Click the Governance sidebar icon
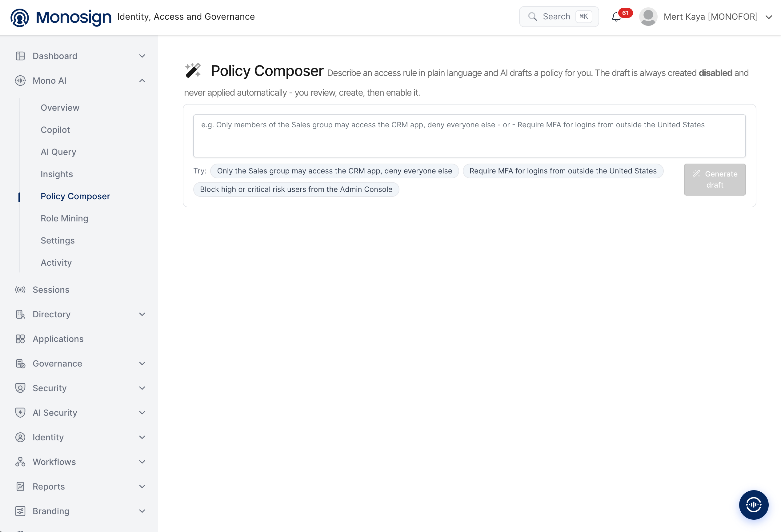 [x=20, y=363]
